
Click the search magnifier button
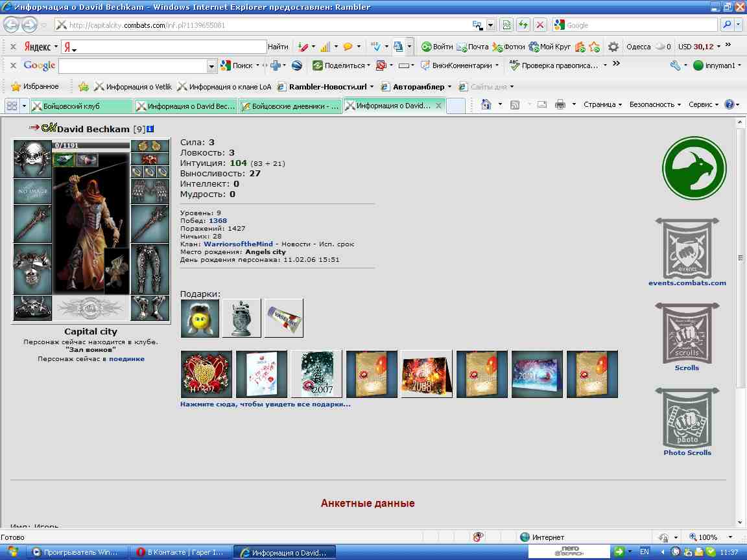coord(727,25)
